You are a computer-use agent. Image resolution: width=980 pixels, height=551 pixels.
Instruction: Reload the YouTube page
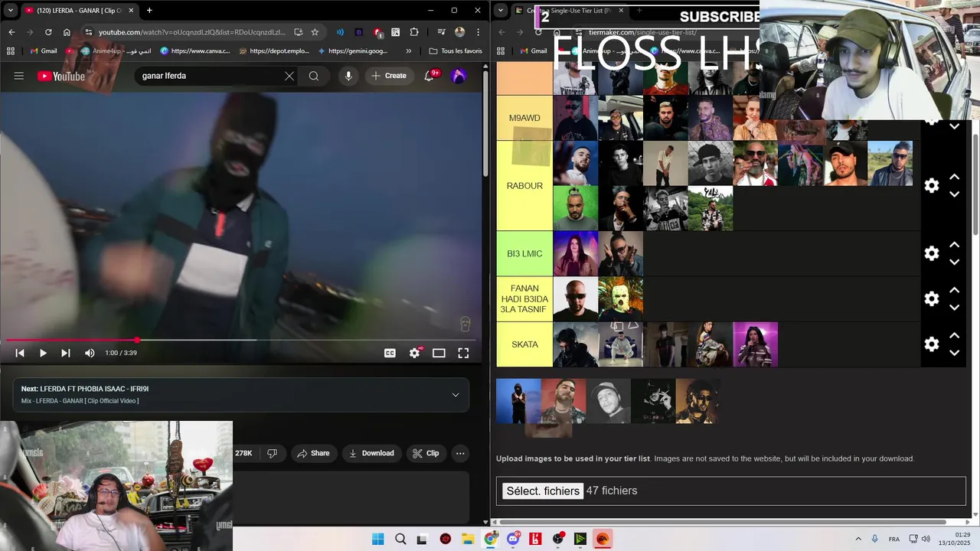click(48, 32)
